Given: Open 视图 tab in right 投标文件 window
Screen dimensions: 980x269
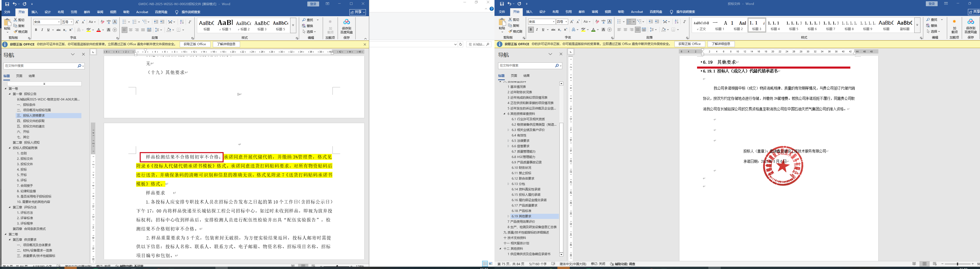Looking at the screenshot, I should point(608,12).
